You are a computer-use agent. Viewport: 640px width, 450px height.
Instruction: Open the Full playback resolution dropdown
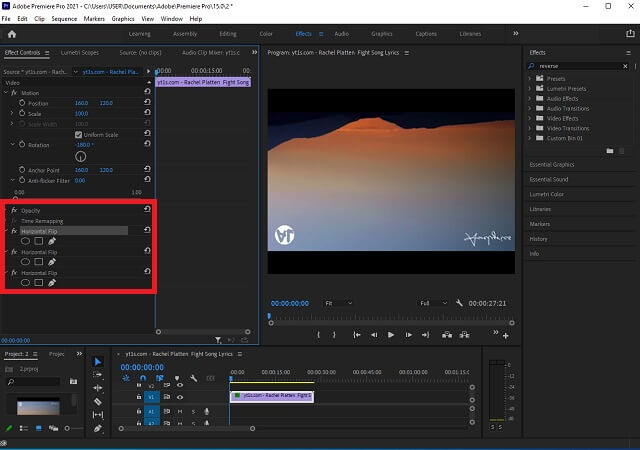click(433, 303)
